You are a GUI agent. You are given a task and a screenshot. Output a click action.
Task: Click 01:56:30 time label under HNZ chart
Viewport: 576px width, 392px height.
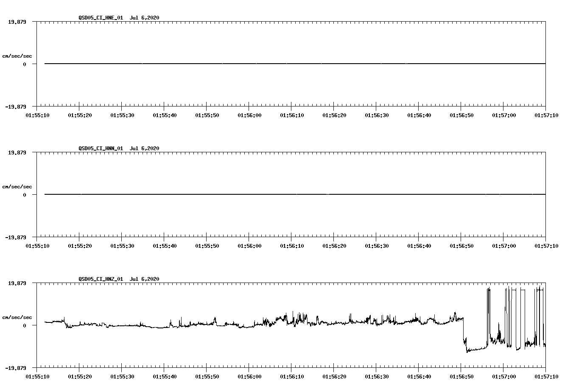[x=376, y=376]
